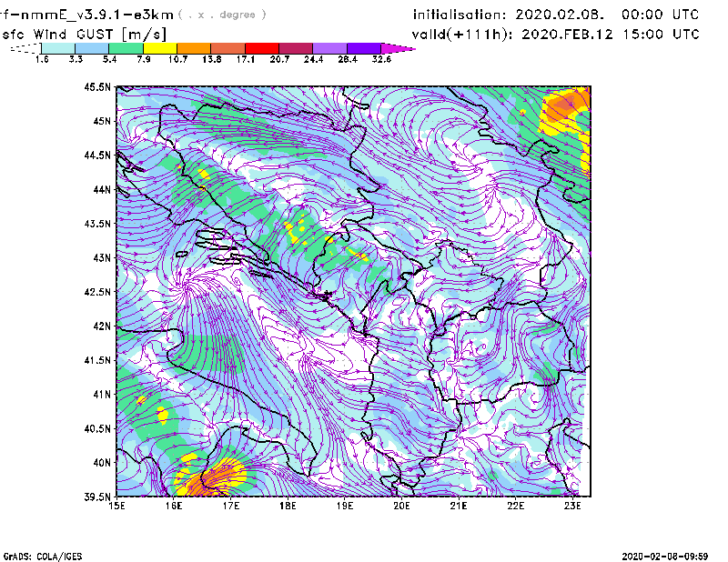Image resolution: width=728 pixels, height=562 pixels.
Task: Click the legend value 20.7
Action: click(279, 59)
